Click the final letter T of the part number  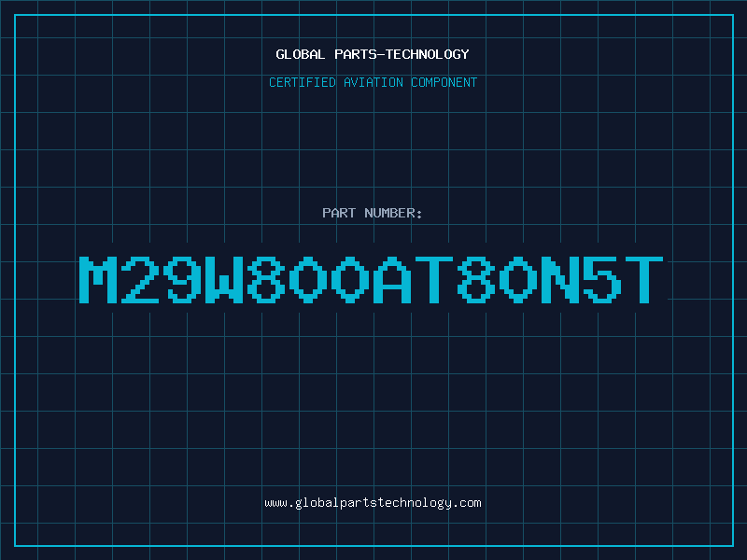point(644,279)
